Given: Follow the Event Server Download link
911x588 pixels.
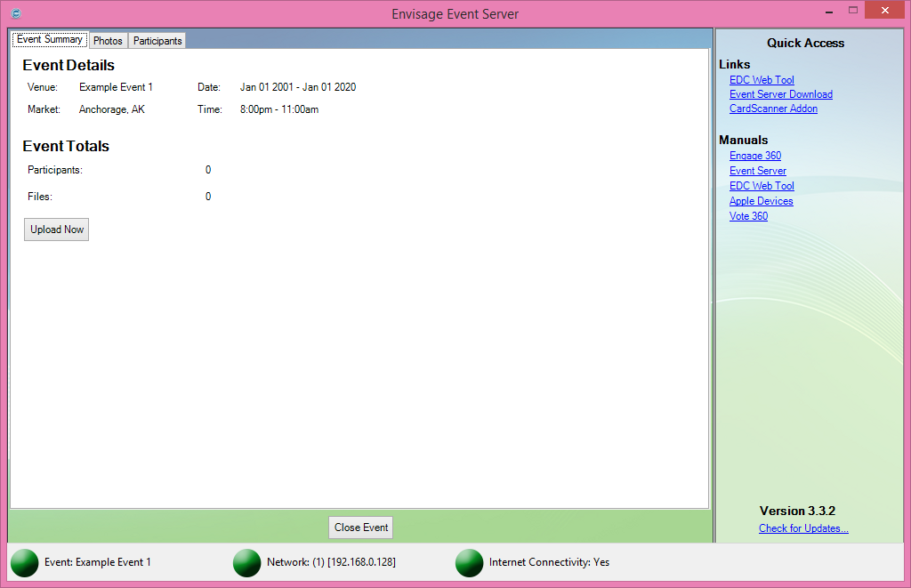Looking at the screenshot, I should pos(781,94).
